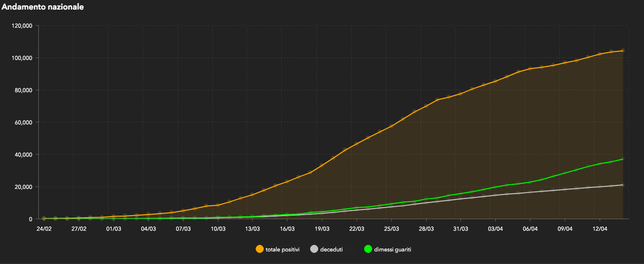Select the final point of green line
Viewport: 644px width, 264px height.
tap(623, 159)
